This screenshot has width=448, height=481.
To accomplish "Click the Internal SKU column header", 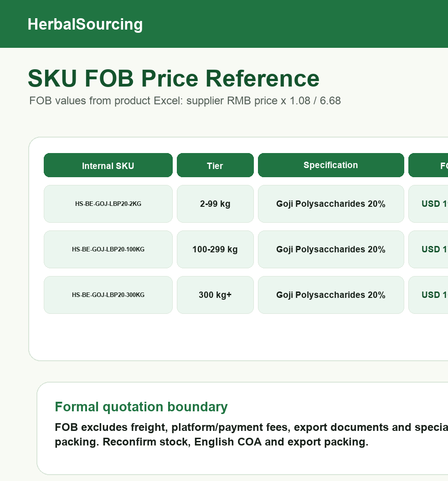I will [108, 165].
